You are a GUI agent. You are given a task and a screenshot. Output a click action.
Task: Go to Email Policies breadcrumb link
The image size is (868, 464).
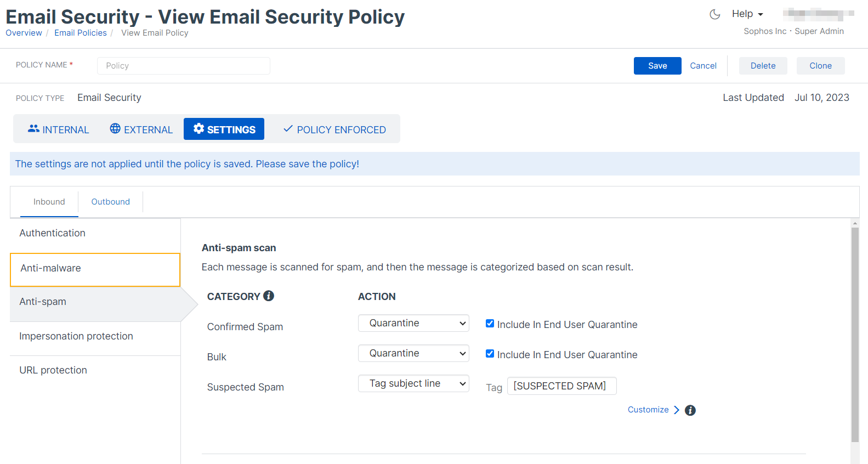(81, 33)
